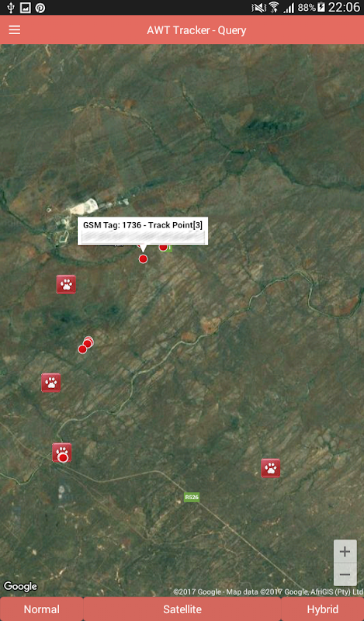The width and height of the screenshot is (364, 621).
Task: Tap the R526 road label
Action: (192, 497)
